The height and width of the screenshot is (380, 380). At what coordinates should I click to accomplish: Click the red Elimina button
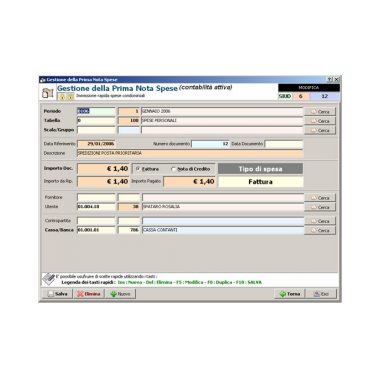pyautogui.click(x=89, y=294)
